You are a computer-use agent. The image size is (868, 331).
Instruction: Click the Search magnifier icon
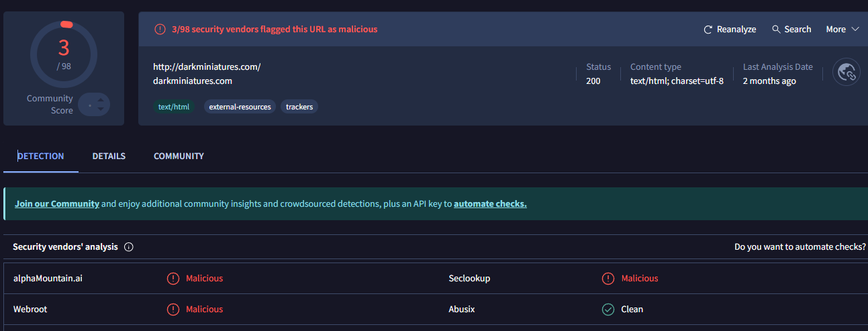click(x=776, y=30)
